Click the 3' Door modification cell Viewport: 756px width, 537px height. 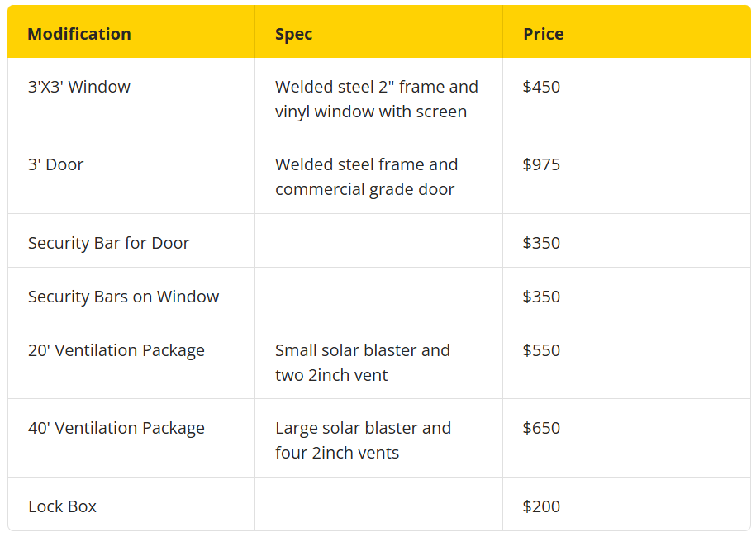(55, 164)
